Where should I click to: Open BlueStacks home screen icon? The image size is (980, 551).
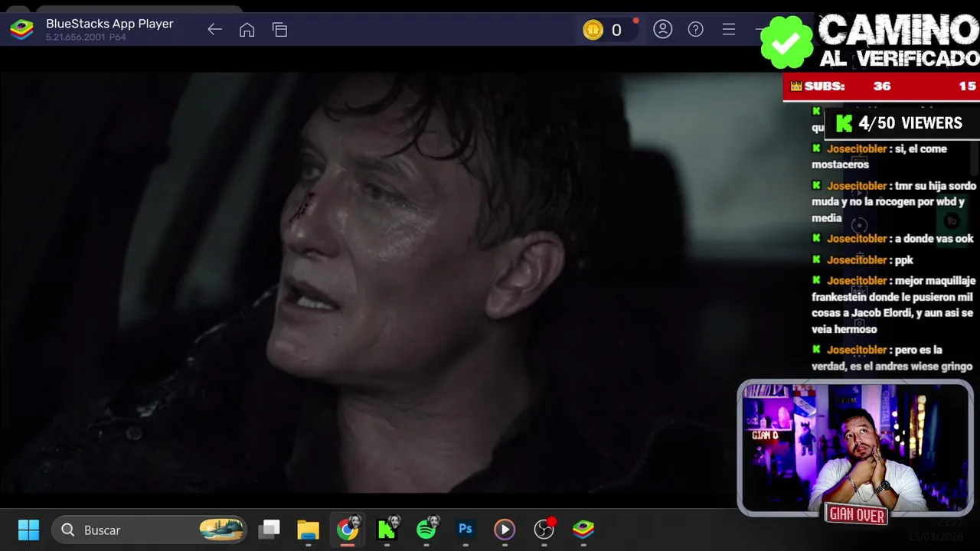point(247,30)
